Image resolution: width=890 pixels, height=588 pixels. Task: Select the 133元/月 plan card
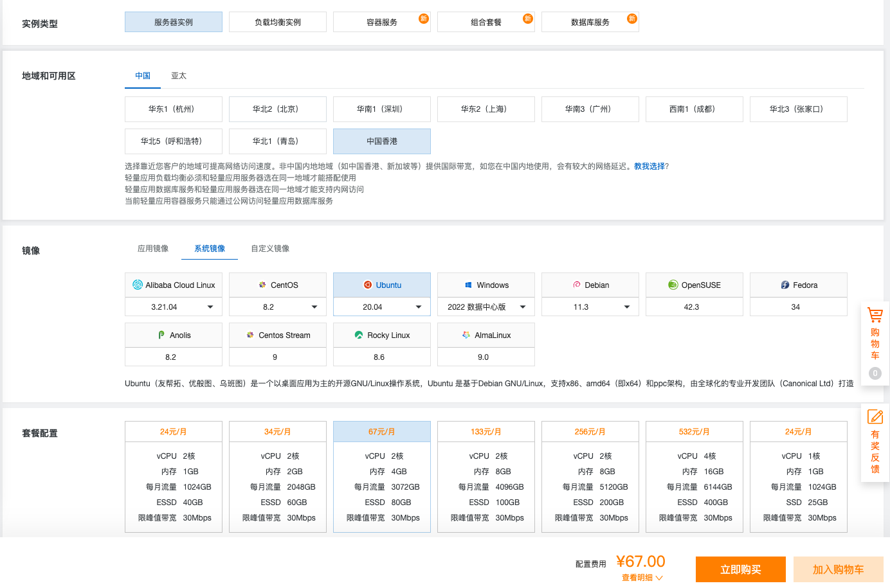pos(486,477)
